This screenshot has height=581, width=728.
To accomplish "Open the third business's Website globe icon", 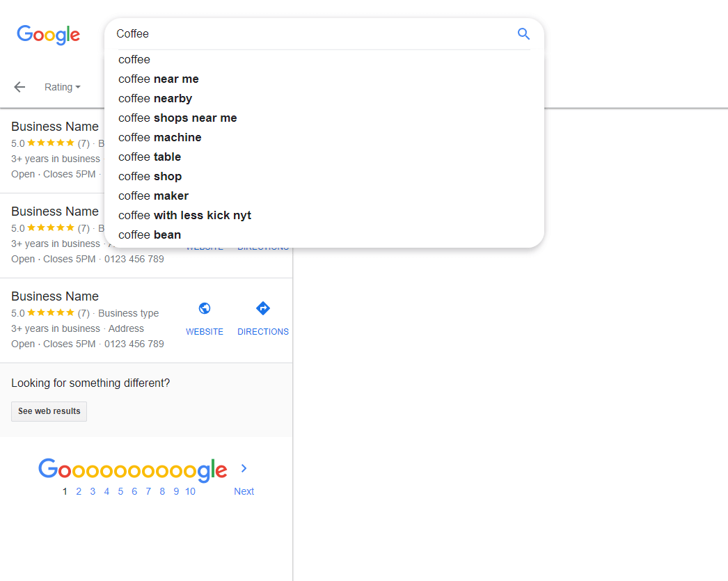I will 205,308.
